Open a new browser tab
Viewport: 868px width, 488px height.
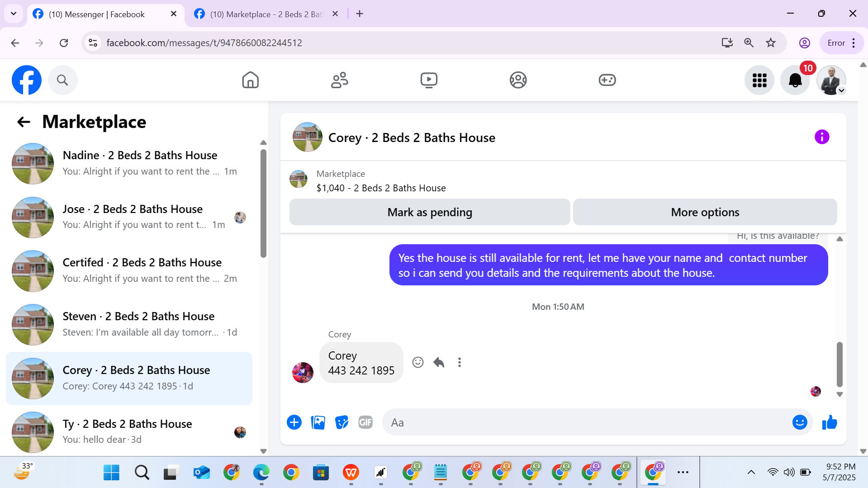[x=360, y=14]
